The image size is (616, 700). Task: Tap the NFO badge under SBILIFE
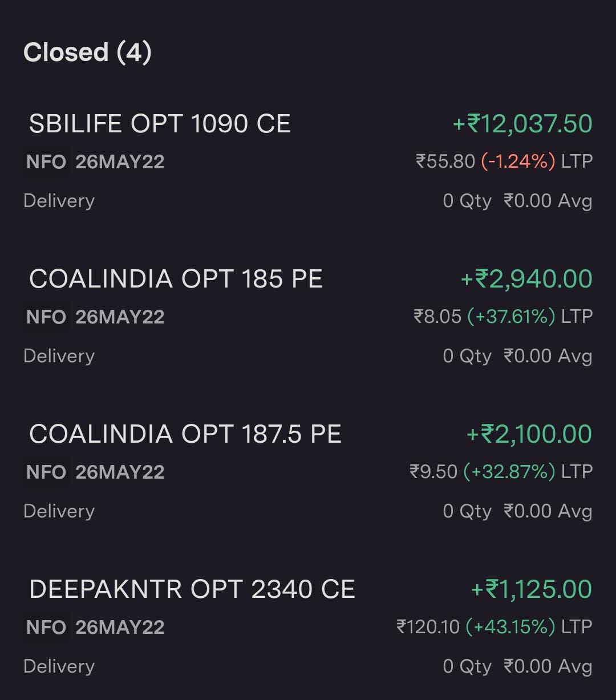(46, 162)
